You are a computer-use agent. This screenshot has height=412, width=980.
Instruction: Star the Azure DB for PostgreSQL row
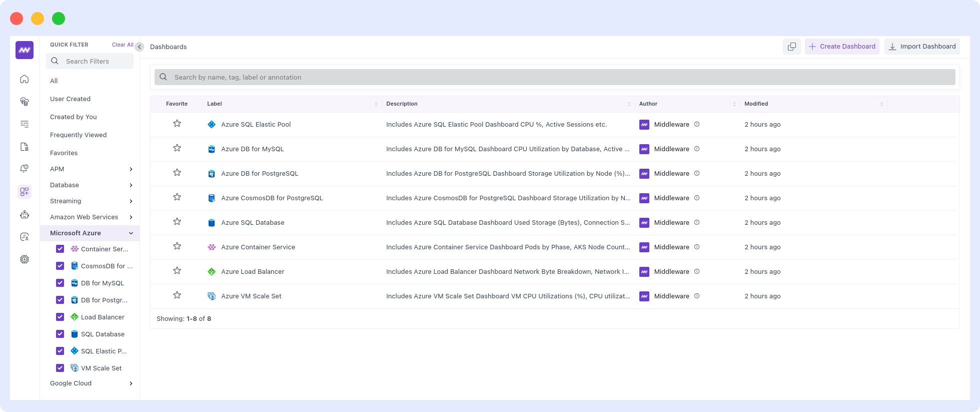[x=177, y=173]
